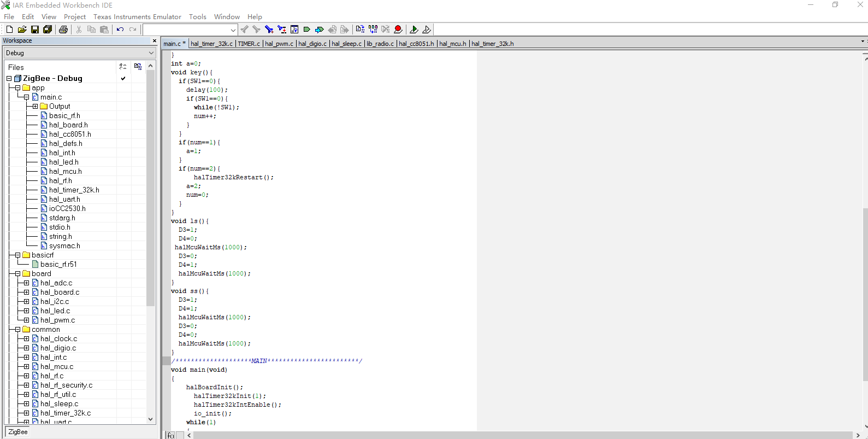868x439 pixels.
Task: Compile the current file with the Compile icon
Action: click(x=360, y=30)
